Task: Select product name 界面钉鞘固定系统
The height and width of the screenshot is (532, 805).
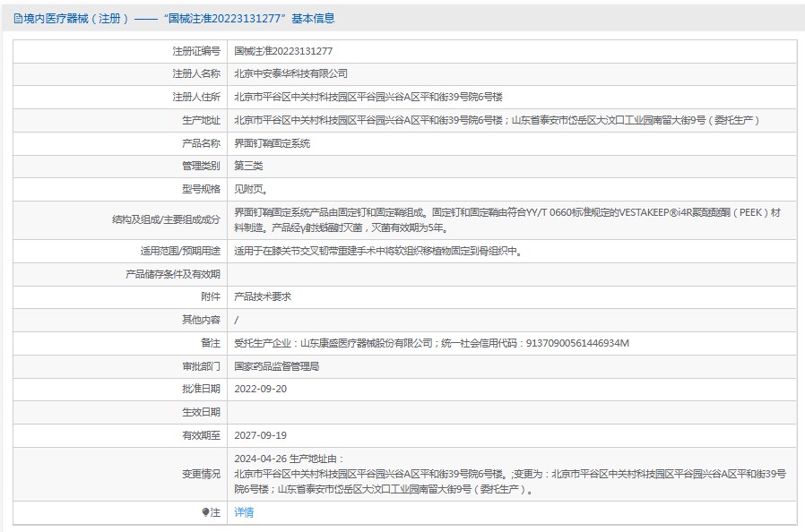Action: (273, 143)
